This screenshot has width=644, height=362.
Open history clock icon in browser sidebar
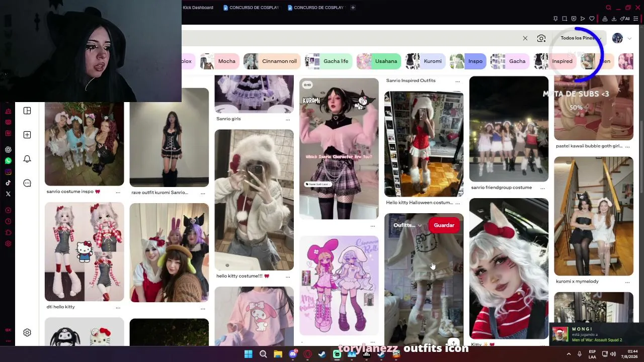pos(8,222)
